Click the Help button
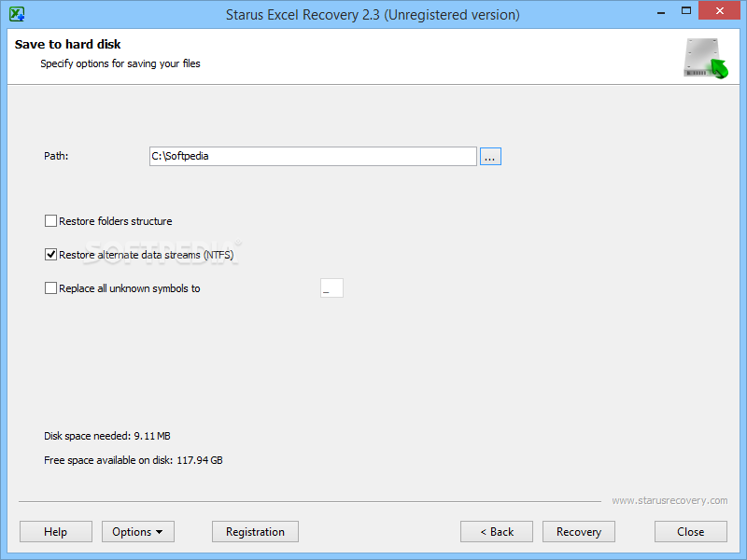 (56, 531)
